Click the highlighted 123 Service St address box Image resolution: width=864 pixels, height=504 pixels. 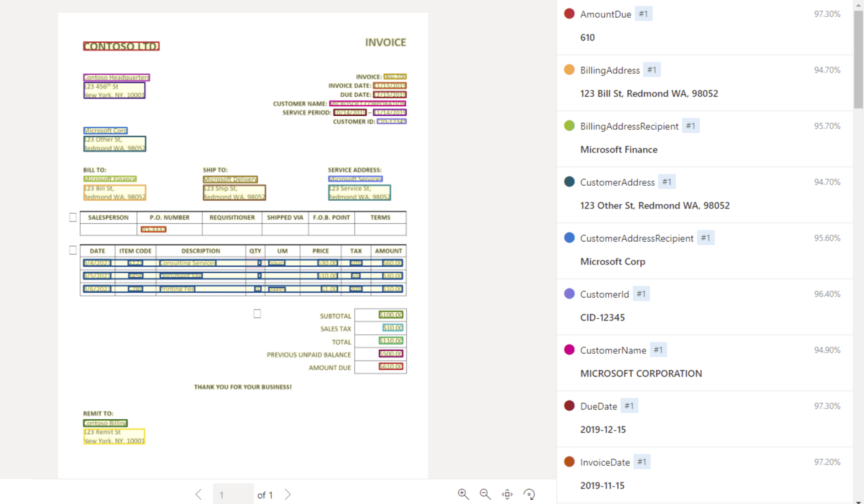click(359, 193)
